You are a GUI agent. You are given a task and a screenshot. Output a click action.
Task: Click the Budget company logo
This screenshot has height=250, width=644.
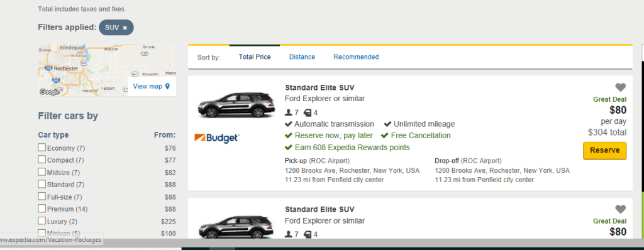[217, 138]
